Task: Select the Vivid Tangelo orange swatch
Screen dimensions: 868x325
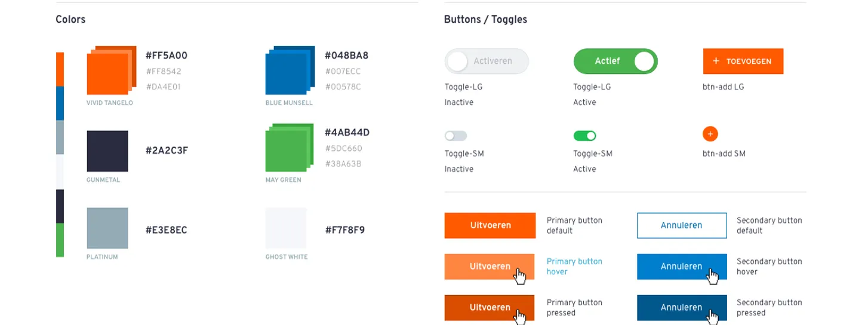Action: click(111, 70)
